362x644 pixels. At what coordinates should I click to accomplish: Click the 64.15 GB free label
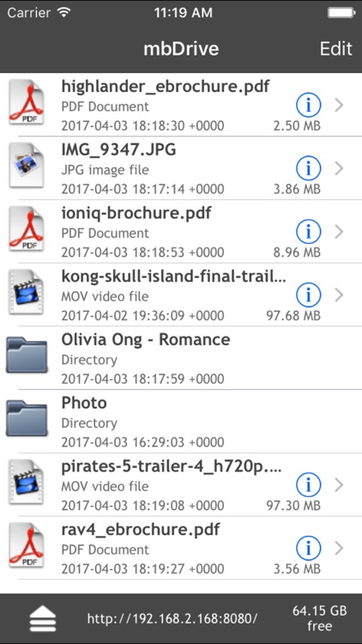(x=319, y=618)
